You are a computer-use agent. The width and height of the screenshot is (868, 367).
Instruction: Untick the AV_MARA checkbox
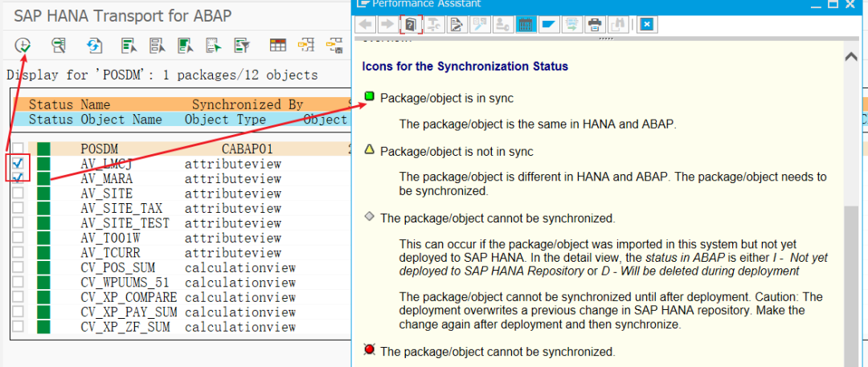[x=18, y=177]
